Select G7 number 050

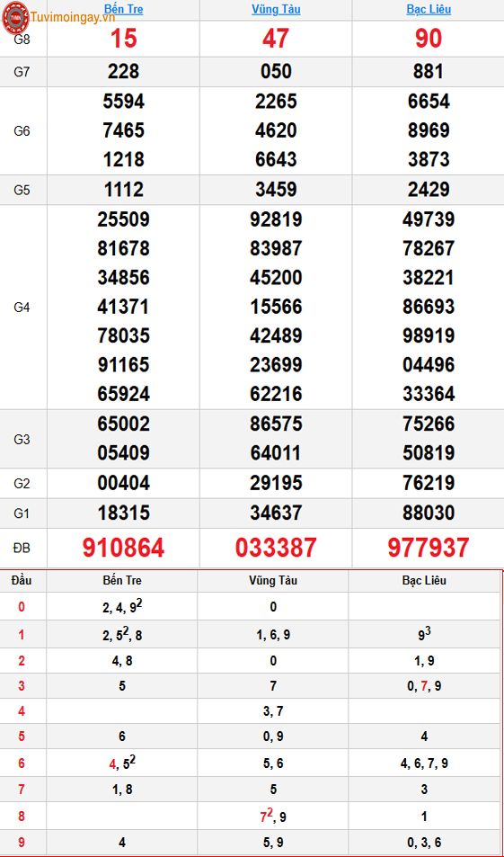point(276,72)
